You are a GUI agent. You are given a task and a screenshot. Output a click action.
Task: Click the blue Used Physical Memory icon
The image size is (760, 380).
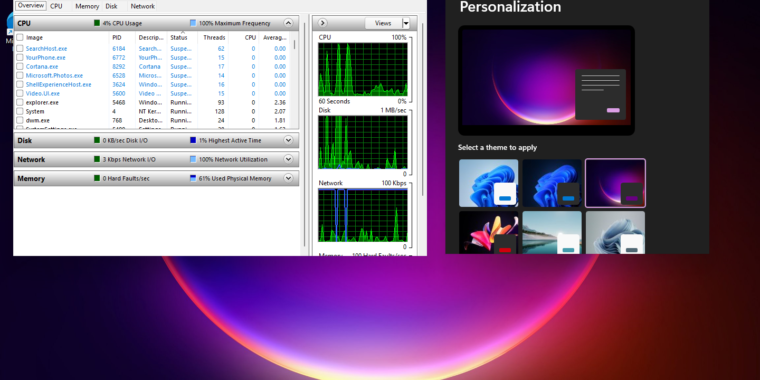click(193, 178)
